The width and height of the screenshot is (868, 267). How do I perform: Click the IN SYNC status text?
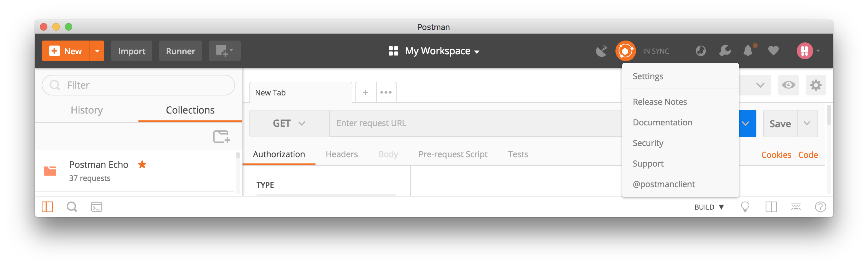[x=656, y=51]
